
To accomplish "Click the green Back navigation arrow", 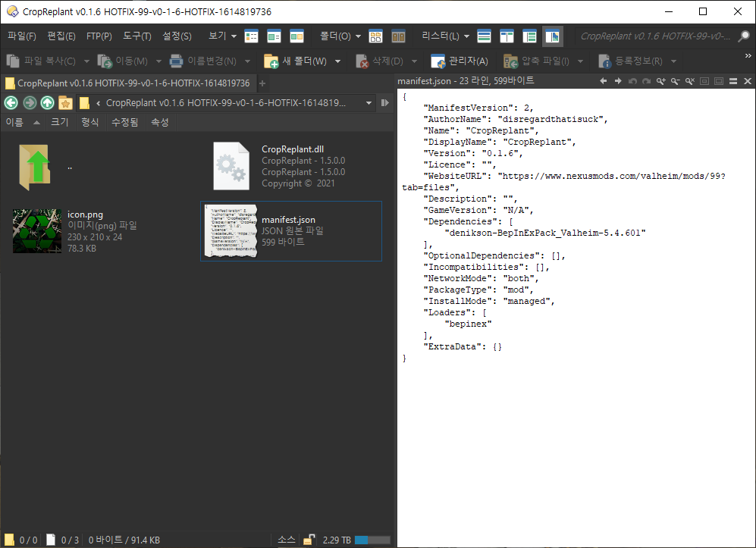I will click(11, 103).
